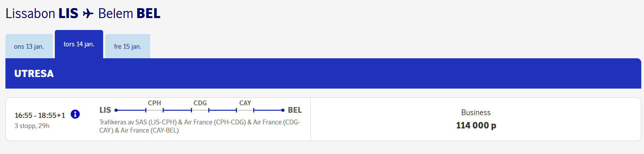Click the info icon beside flight time
644x154 pixels.
(x=75, y=114)
